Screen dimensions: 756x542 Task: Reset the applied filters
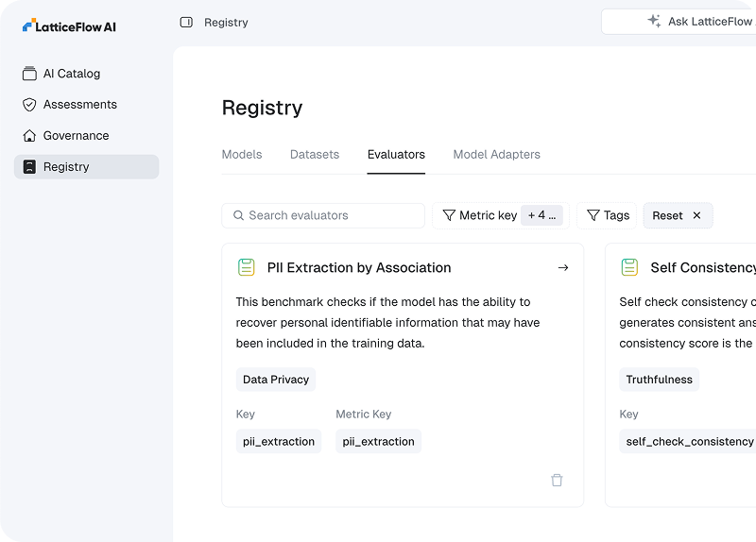coord(678,215)
